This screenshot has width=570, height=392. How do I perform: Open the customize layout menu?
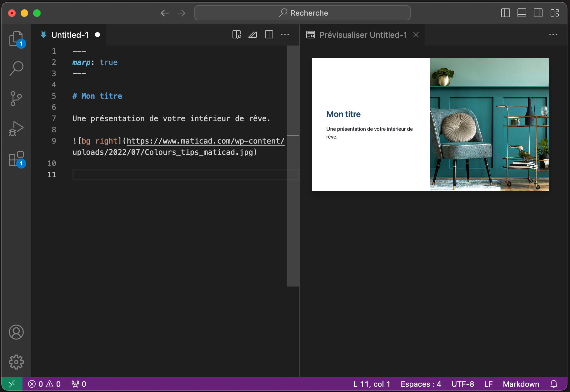point(555,13)
